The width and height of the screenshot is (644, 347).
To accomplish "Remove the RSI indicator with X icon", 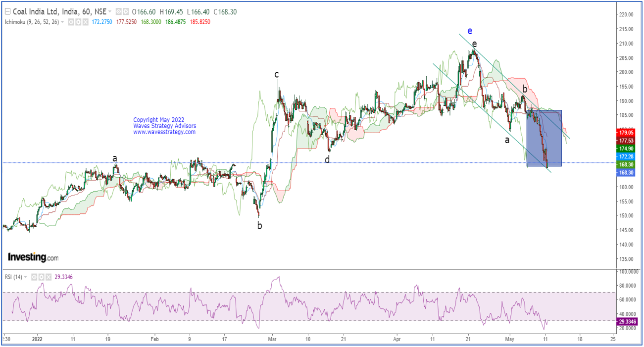I will [x=49, y=277].
